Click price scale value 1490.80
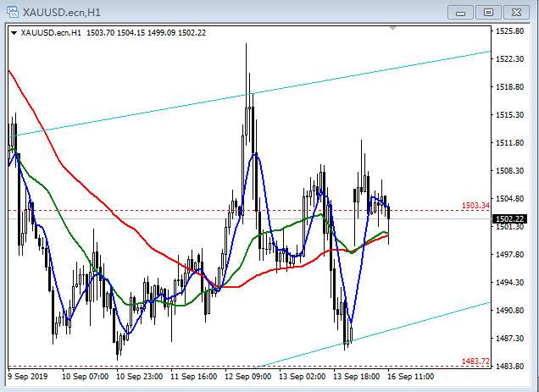The image size is (539, 392). click(510, 310)
